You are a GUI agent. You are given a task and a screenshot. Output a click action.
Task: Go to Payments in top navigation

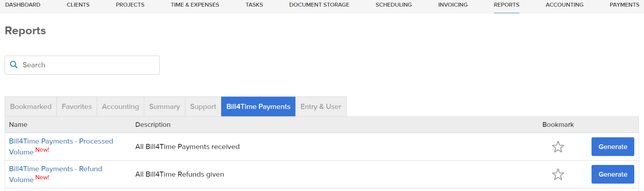click(624, 5)
